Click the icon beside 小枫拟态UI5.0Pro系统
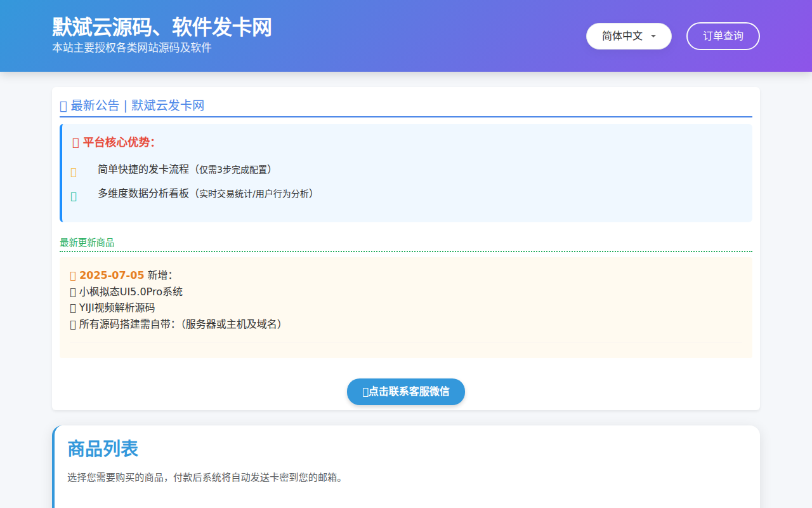 coord(72,291)
